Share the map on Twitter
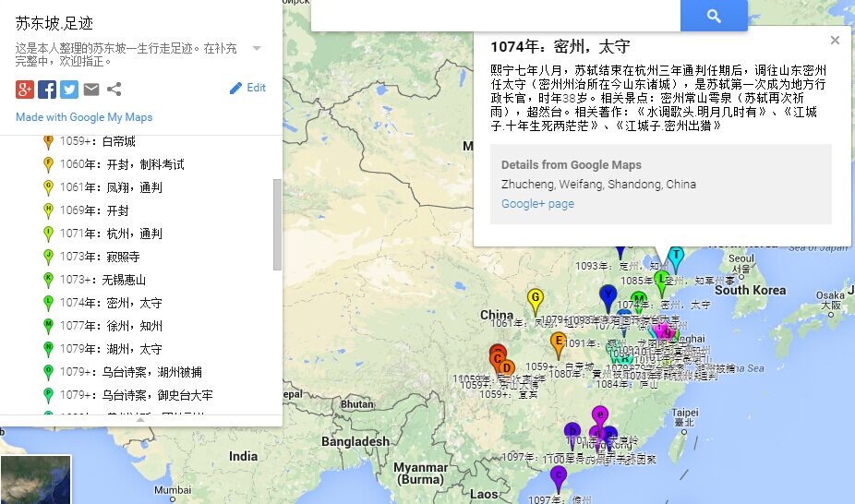855x504 pixels. click(69, 89)
